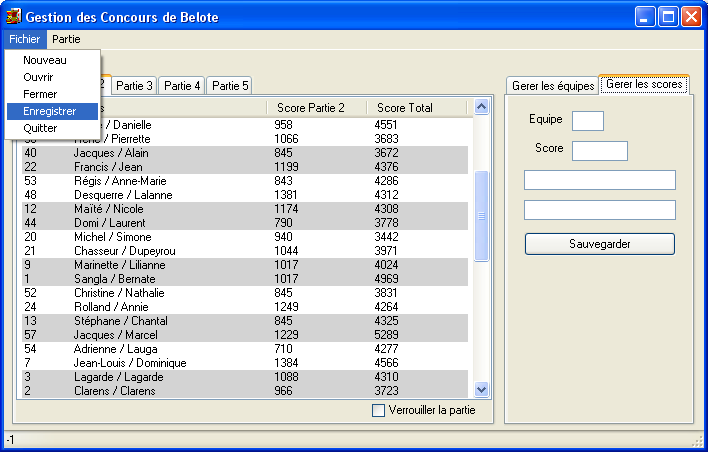
Task: Enable the Verrouiller la partie checkbox
Action: pos(378,410)
